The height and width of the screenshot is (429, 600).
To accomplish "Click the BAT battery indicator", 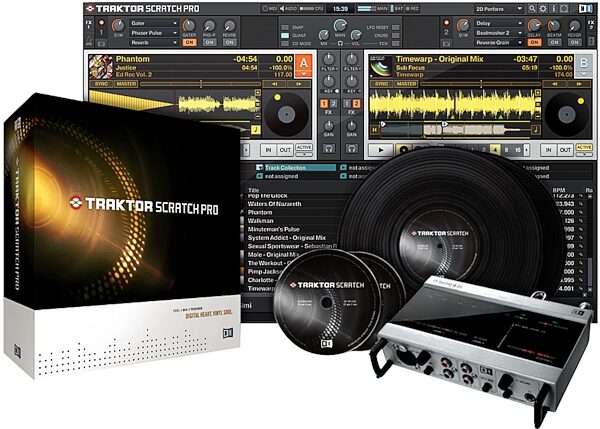I will click(x=396, y=8).
